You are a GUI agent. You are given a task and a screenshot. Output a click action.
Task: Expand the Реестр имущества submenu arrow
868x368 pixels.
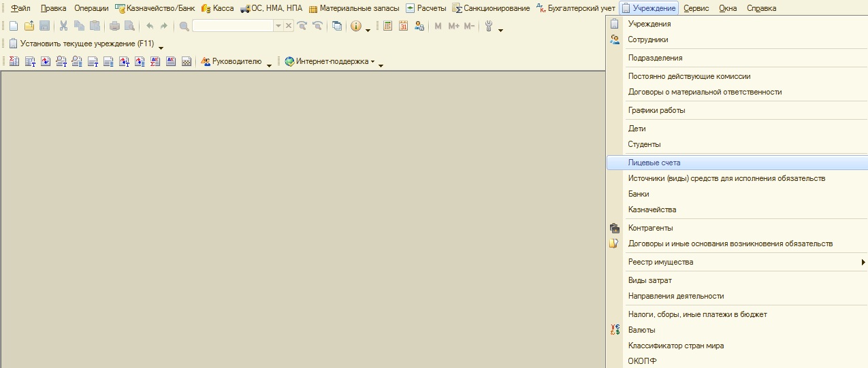coord(863,262)
